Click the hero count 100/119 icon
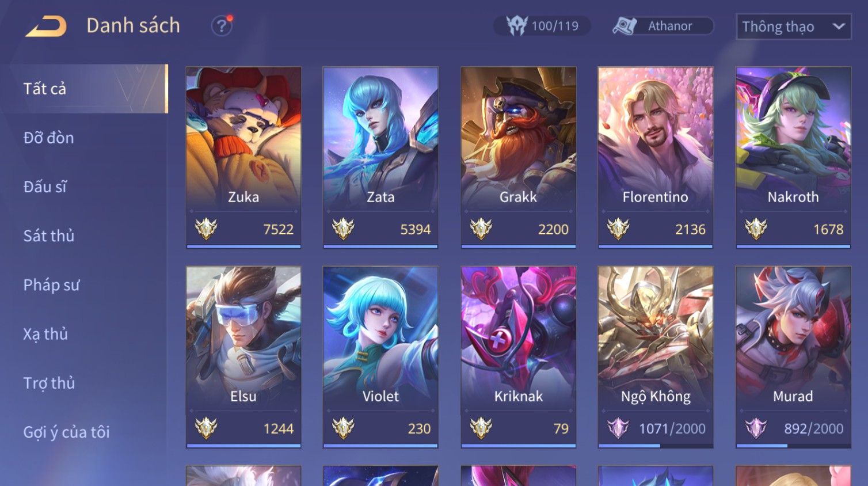This screenshot has height=486, width=868. 517,26
